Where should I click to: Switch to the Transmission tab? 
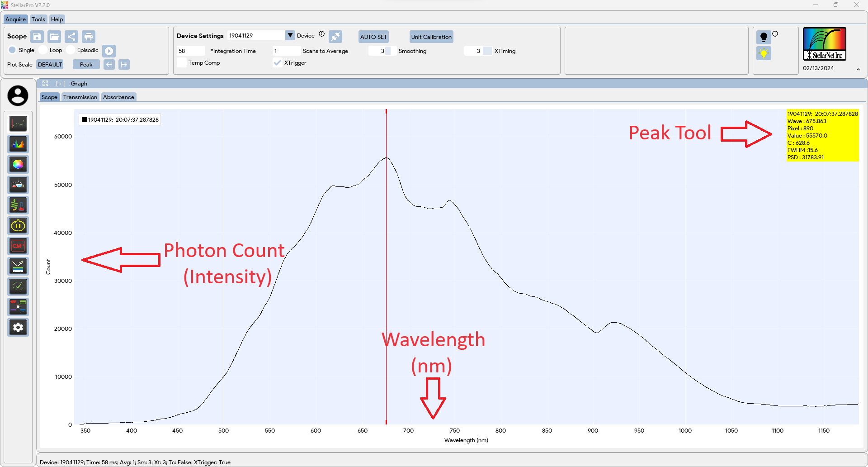click(x=80, y=97)
